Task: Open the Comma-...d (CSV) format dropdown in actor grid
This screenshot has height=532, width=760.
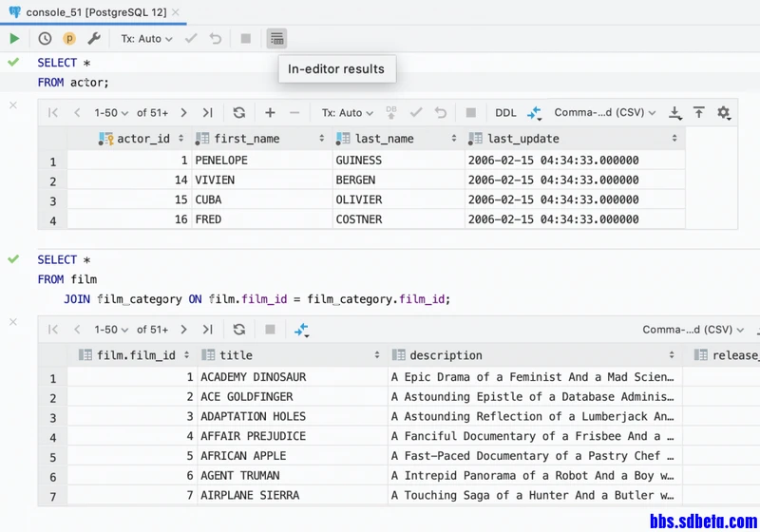Action: point(605,112)
